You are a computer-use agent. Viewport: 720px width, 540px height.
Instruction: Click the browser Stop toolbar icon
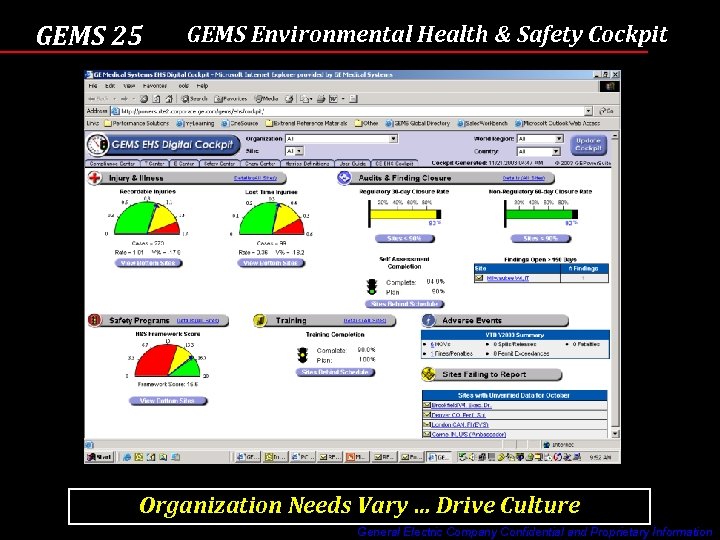144,99
